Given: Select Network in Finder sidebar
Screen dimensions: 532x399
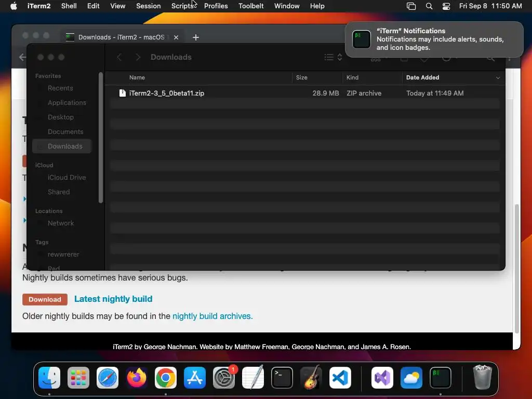Looking at the screenshot, I should tap(61, 223).
